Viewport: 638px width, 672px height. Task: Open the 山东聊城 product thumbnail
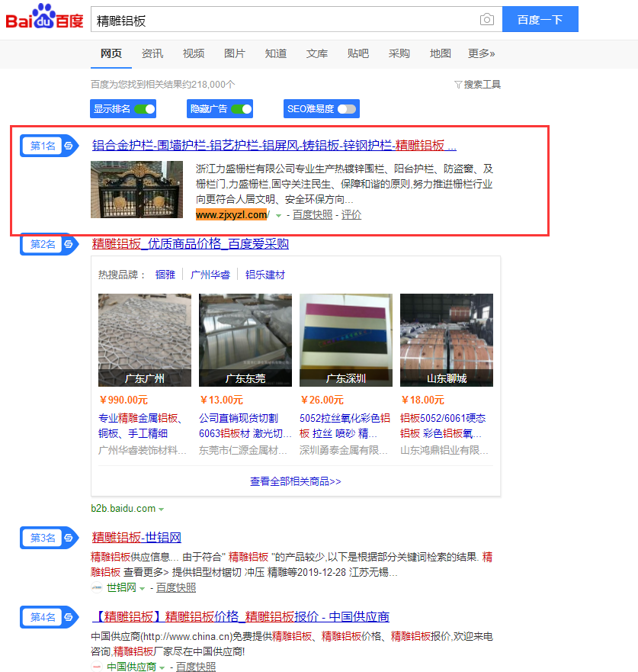(447, 340)
